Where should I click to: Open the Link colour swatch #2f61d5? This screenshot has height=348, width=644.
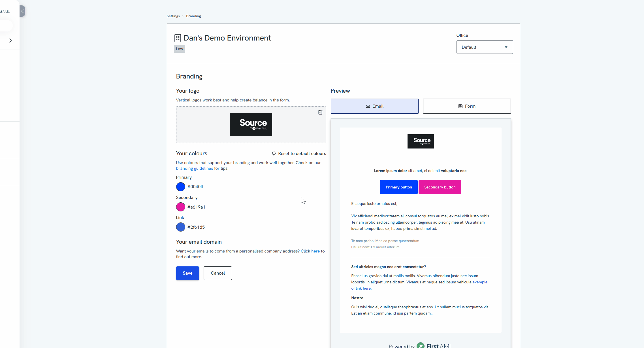[181, 227]
